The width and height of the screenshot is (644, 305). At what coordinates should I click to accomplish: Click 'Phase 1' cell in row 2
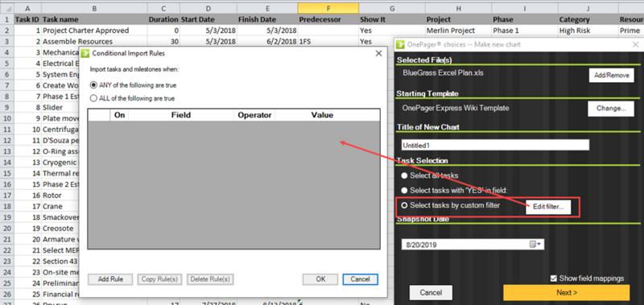[525, 31]
